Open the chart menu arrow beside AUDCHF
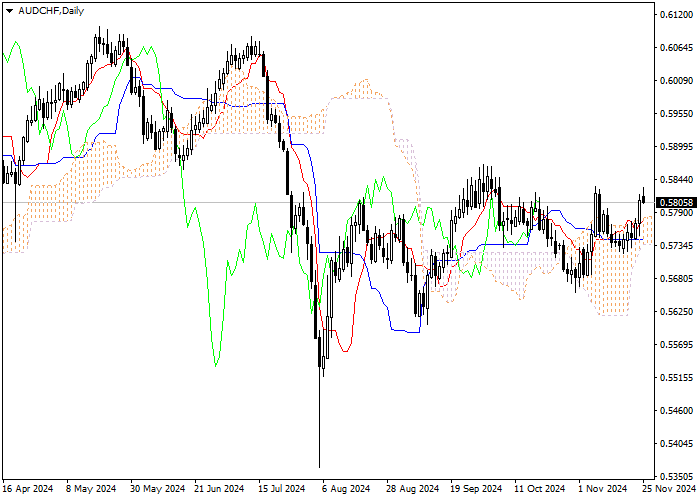Image resolution: width=700 pixels, height=500 pixels. point(9,11)
